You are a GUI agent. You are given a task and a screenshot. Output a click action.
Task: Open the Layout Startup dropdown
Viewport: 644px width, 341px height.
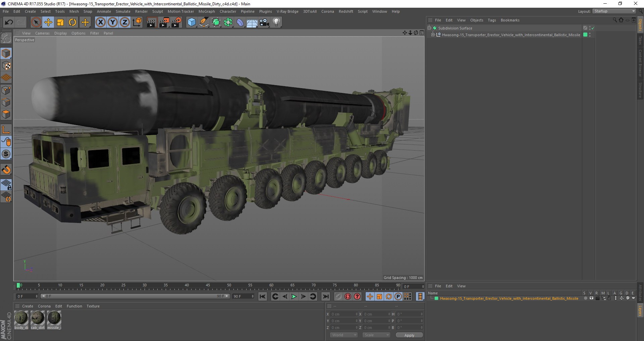coord(614,11)
